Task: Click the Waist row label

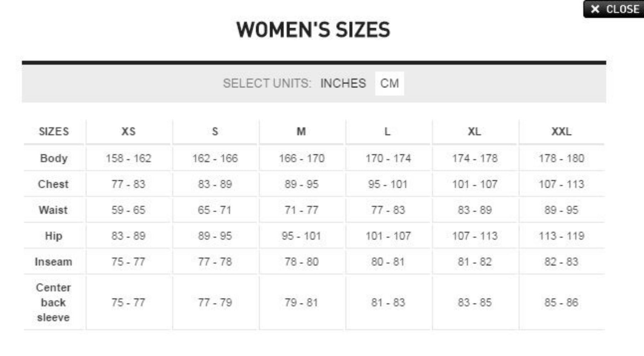Action: click(x=53, y=210)
